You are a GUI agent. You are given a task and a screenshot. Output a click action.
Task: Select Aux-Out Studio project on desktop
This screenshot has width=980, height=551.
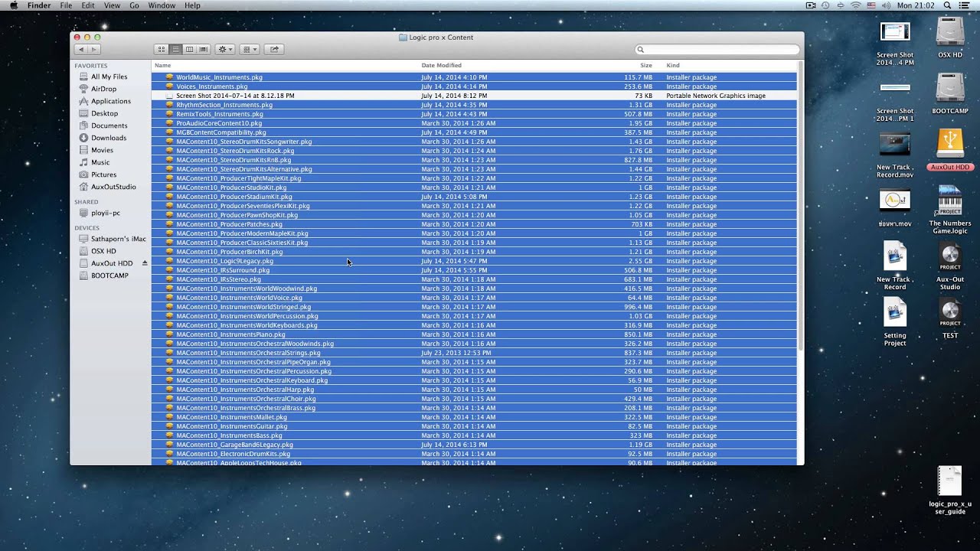(x=950, y=267)
